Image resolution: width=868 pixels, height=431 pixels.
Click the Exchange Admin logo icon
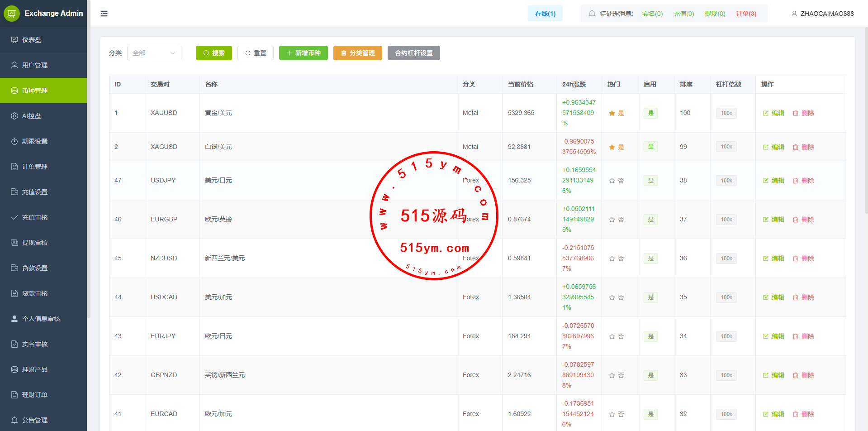click(x=12, y=14)
